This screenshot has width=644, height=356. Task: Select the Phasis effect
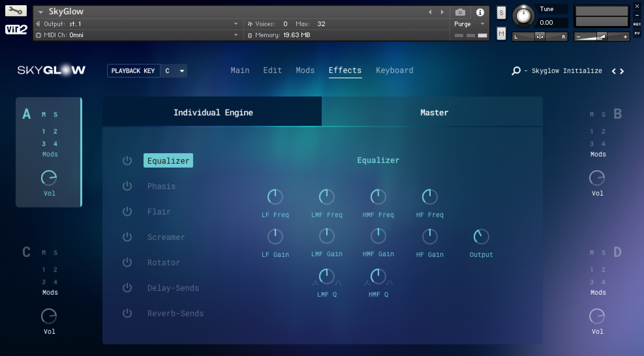[x=161, y=186]
